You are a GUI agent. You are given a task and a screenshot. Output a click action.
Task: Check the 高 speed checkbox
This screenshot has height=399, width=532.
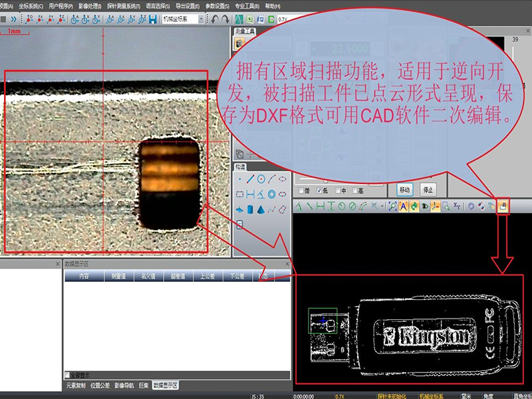355,191
